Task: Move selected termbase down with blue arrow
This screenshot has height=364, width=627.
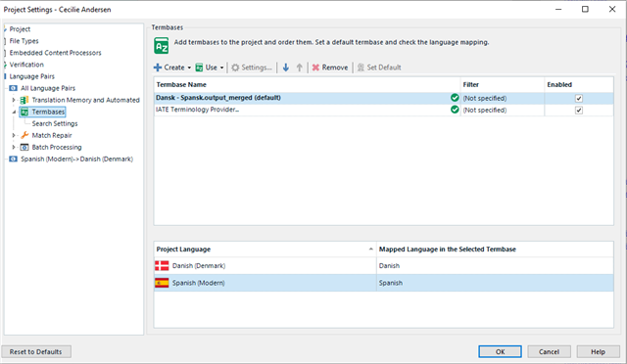Action: 285,68
